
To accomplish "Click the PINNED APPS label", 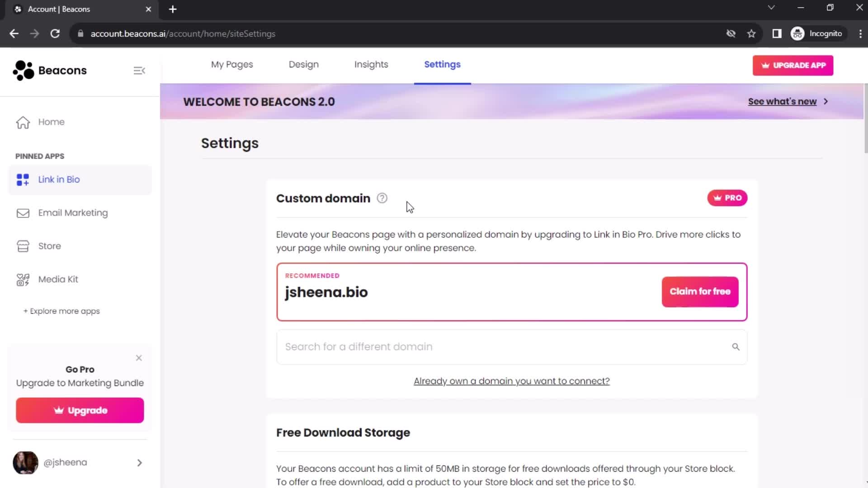I will (40, 156).
